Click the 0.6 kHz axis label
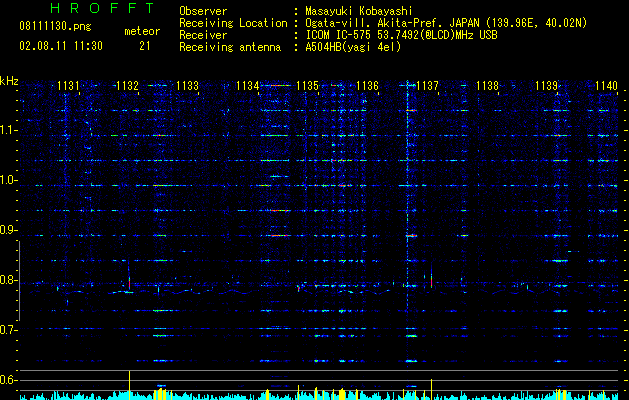The width and height of the screenshot is (629, 400). (9, 380)
